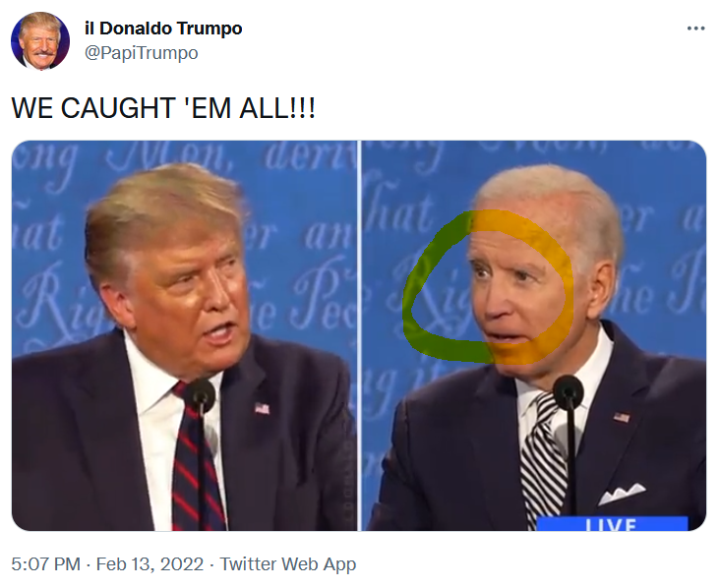Open the left half of the tweet image

184,335
